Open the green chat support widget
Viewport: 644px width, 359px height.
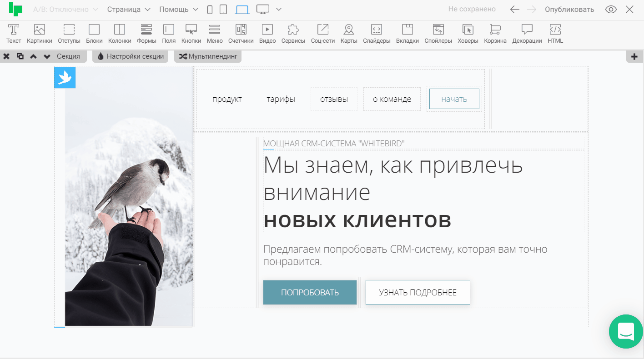(x=626, y=332)
